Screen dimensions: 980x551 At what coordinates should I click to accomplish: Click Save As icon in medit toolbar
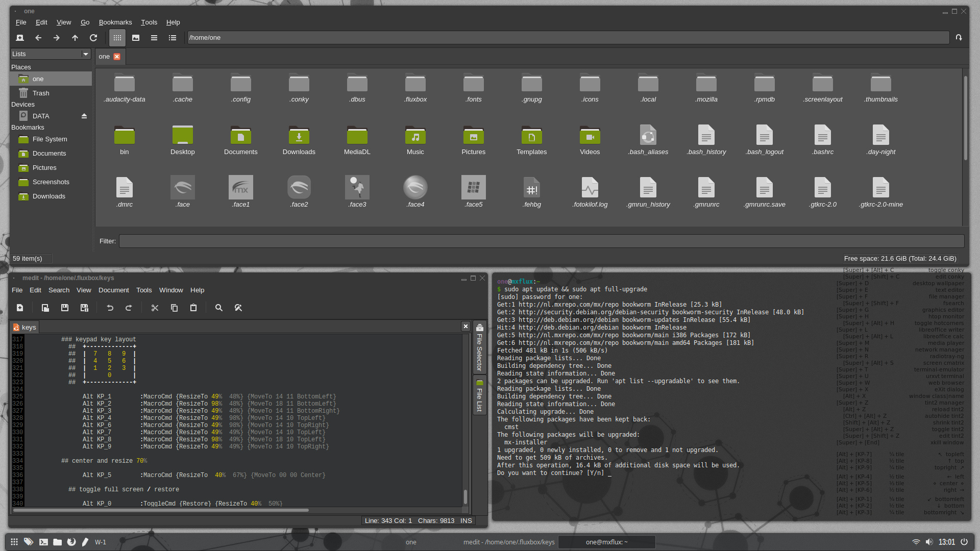(x=84, y=308)
